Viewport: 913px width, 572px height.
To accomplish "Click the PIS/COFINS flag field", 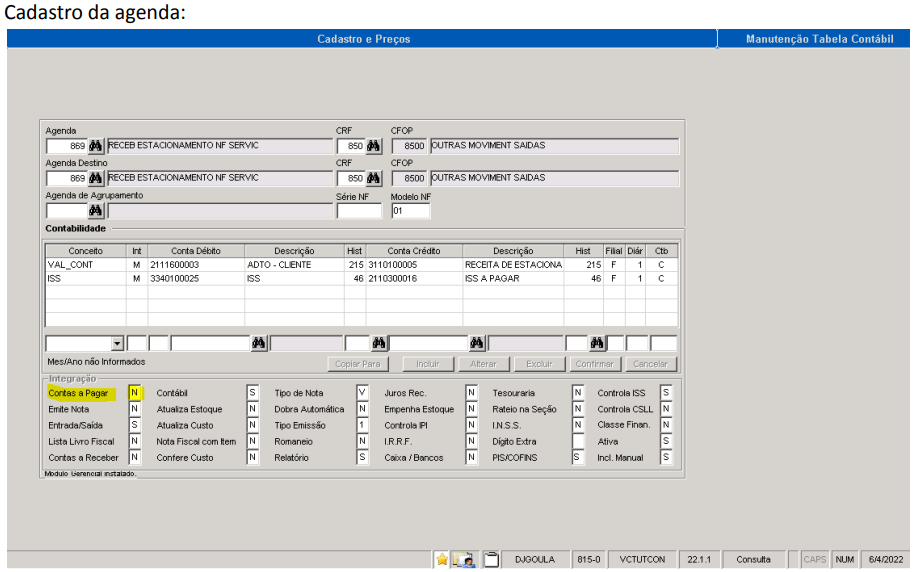I will [578, 457].
